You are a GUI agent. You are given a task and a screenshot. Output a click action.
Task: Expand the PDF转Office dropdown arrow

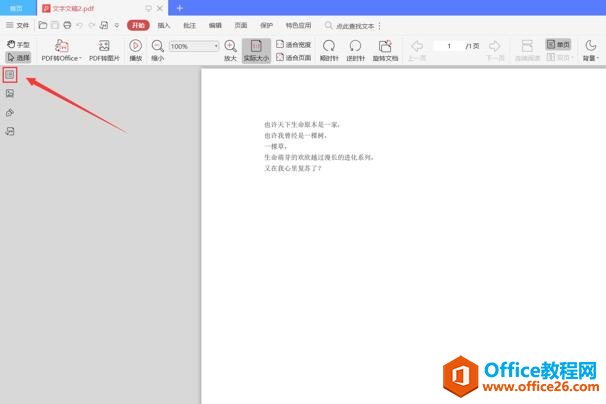coord(80,58)
